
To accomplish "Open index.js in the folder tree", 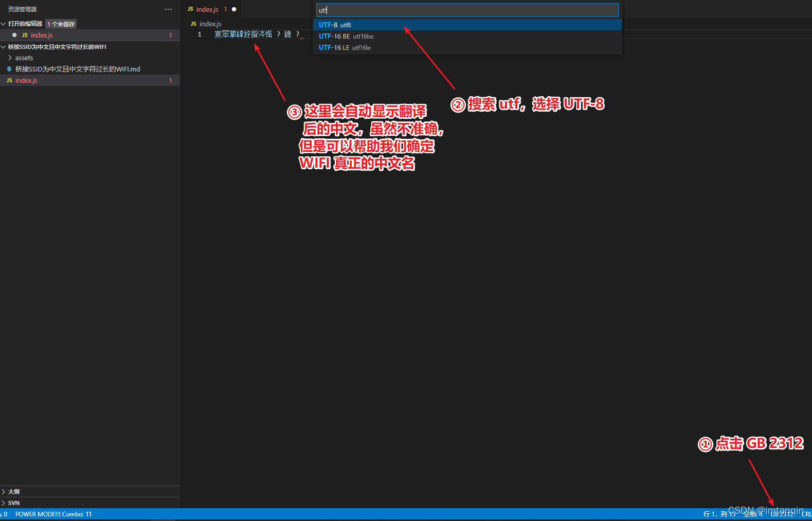I will coord(90,80).
